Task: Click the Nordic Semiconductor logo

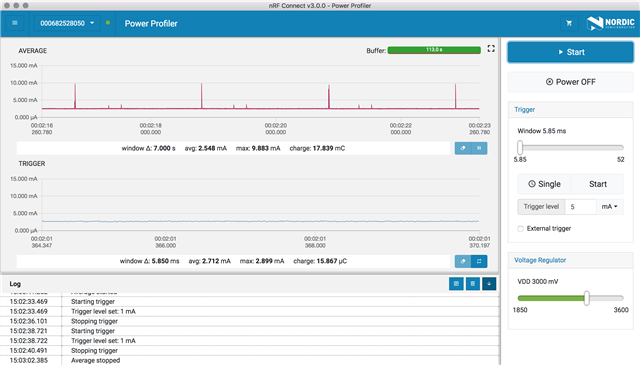Action: [611, 23]
